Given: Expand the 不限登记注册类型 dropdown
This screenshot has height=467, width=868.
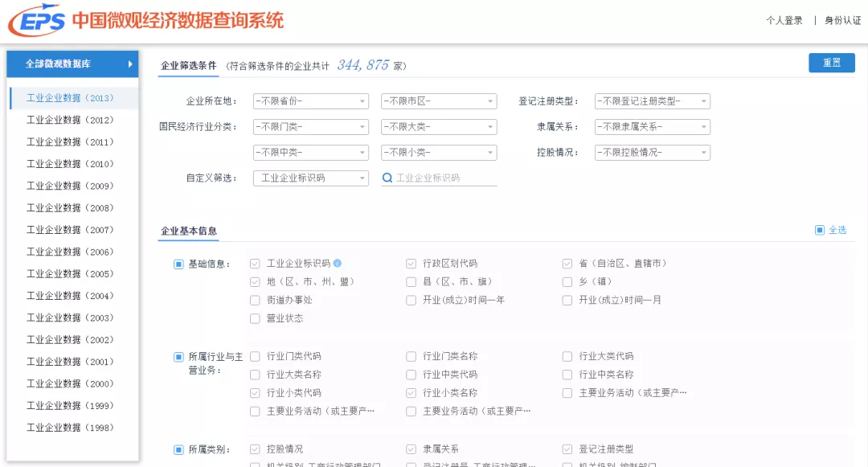Looking at the screenshot, I should [x=652, y=101].
